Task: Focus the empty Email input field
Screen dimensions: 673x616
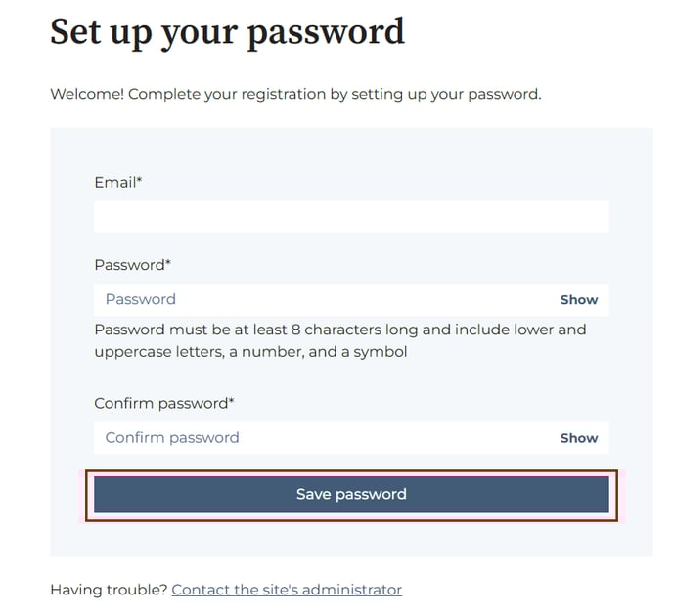Action: click(351, 217)
